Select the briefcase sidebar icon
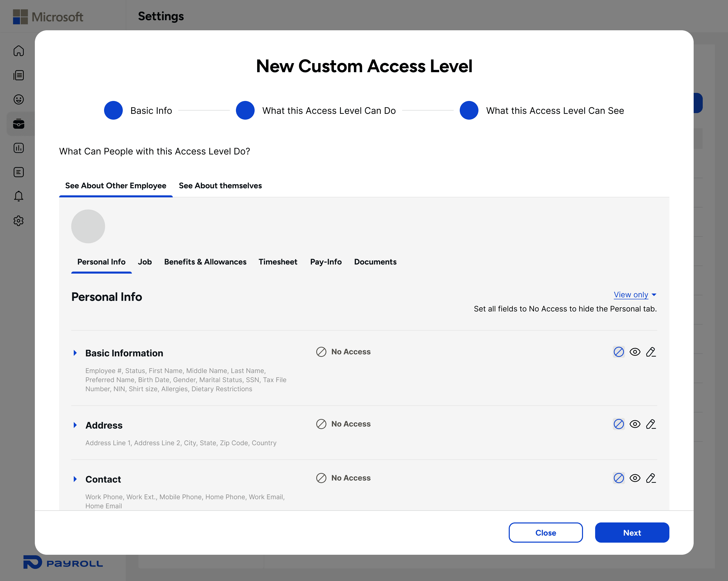The height and width of the screenshot is (581, 728). pyautogui.click(x=19, y=124)
